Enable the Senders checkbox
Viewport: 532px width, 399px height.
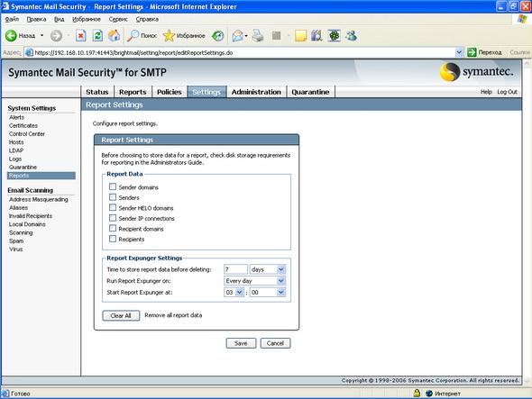point(113,197)
